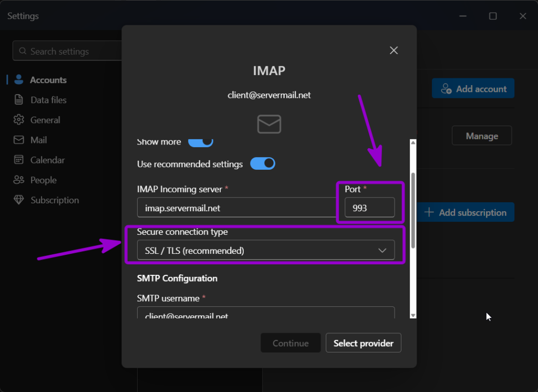Click the dialog scrollbar up arrow
Image resolution: width=538 pixels, height=392 pixels.
[413, 142]
